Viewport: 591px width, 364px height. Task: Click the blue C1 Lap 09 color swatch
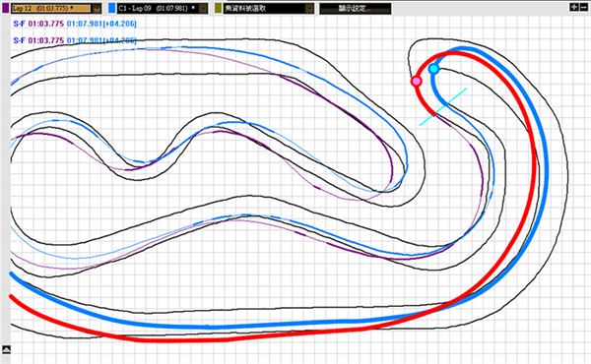point(111,8)
